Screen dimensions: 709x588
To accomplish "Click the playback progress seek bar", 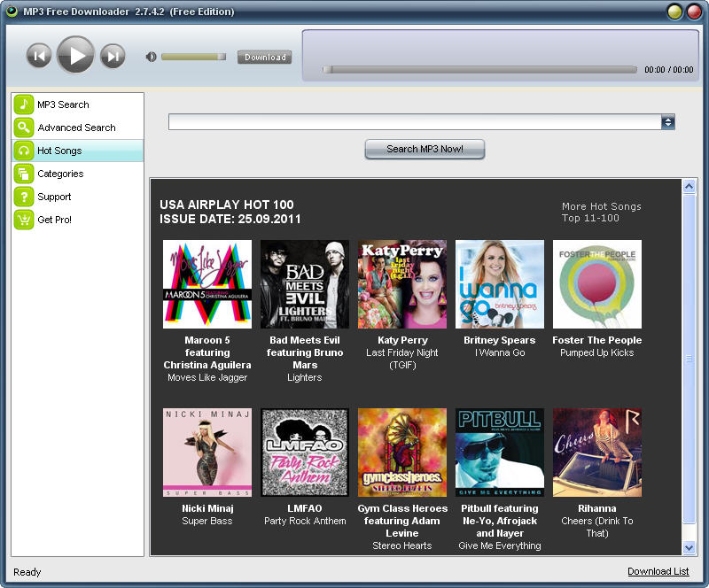I will click(479, 70).
